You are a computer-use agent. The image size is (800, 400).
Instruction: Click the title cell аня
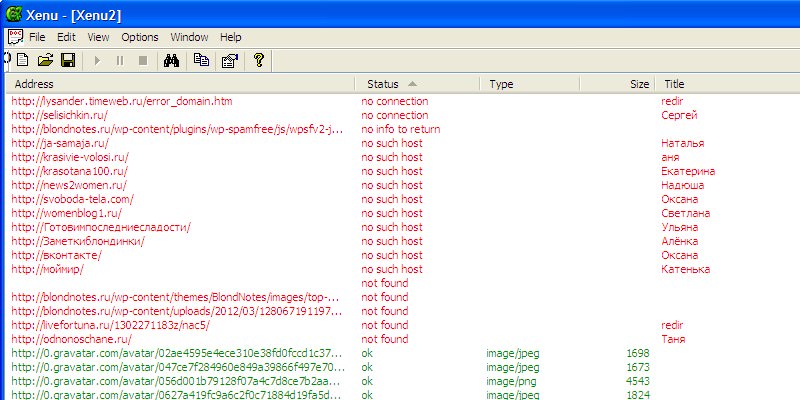pos(670,157)
